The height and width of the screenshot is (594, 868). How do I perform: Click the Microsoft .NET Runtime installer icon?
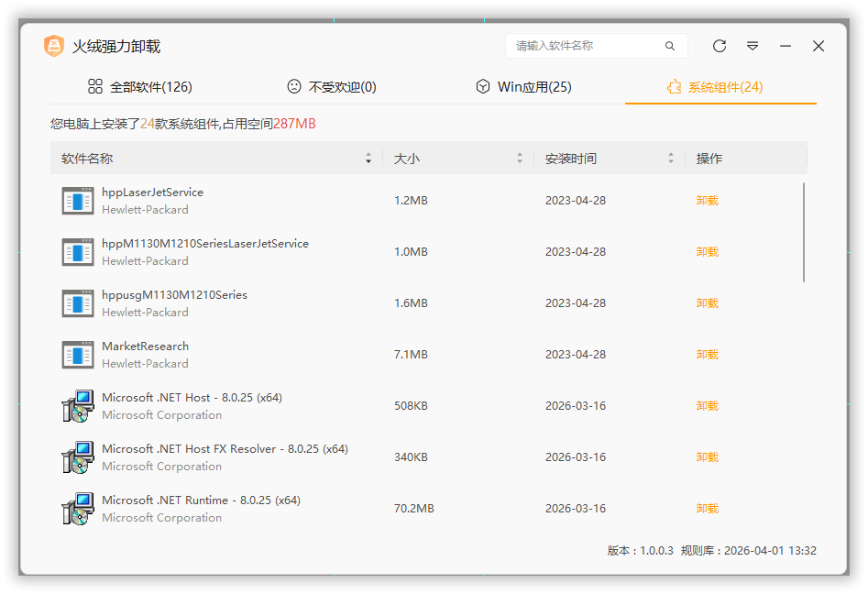click(78, 509)
